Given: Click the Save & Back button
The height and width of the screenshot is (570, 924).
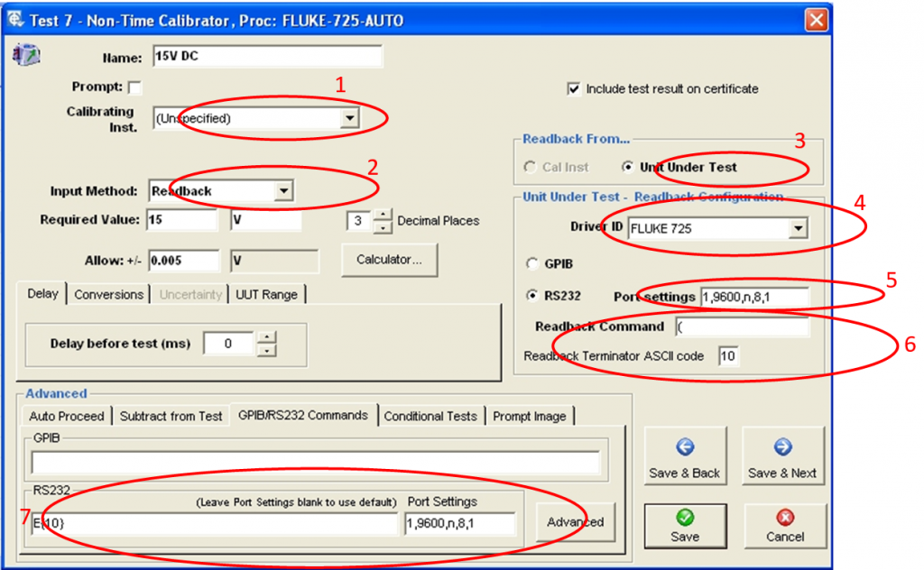Looking at the screenshot, I should click(684, 459).
